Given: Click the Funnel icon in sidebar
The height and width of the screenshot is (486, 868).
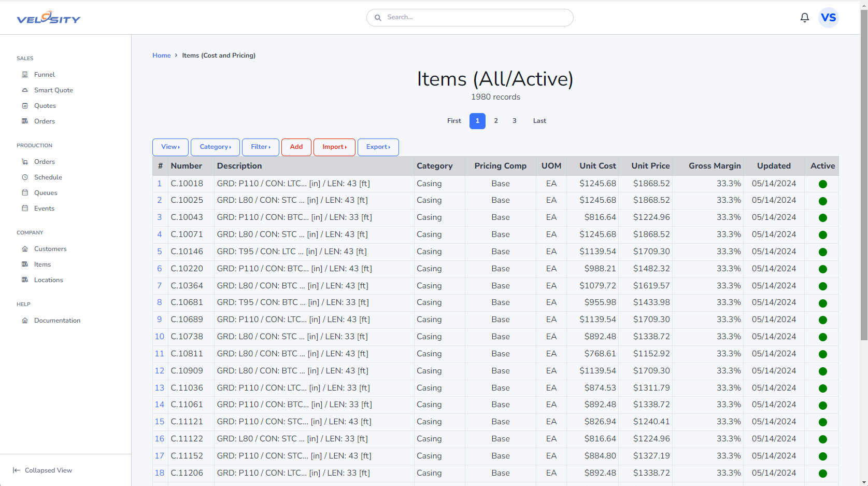Looking at the screenshot, I should pos(25,75).
